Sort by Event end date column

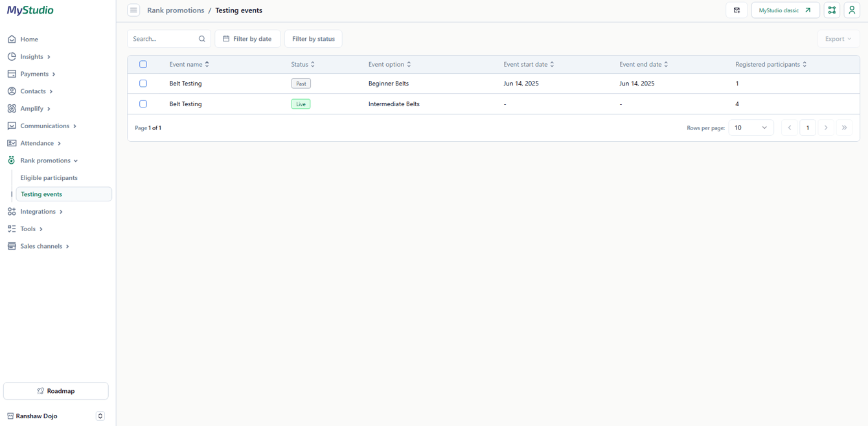644,65
